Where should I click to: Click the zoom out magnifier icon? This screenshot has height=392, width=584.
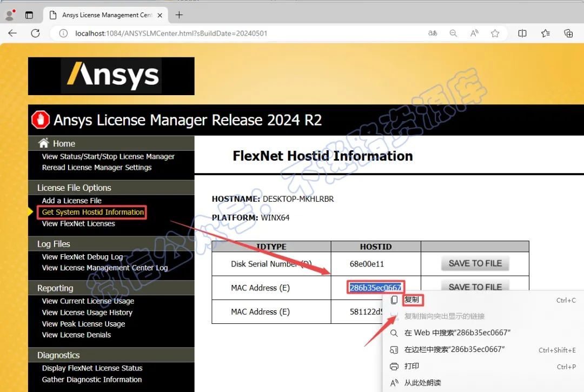pyautogui.click(x=453, y=33)
